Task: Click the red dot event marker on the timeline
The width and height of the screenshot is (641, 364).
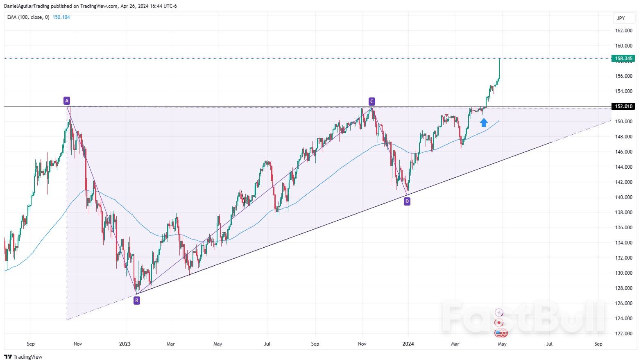Action: [498, 323]
